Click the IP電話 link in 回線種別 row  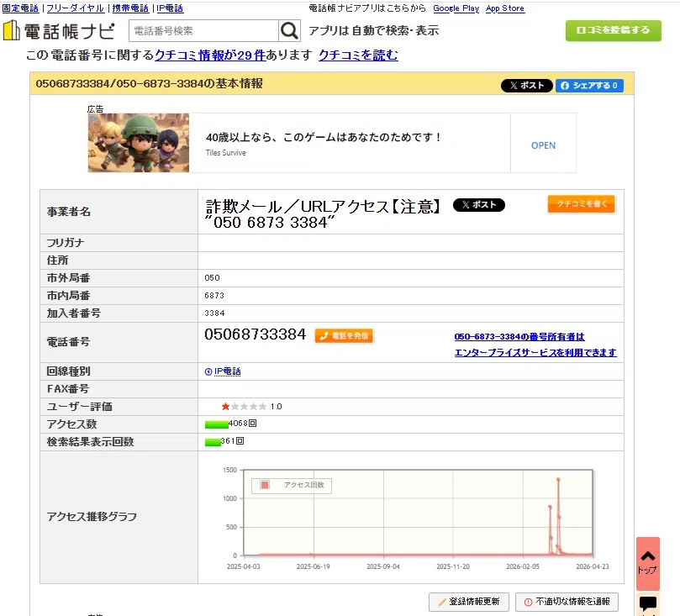pos(227,371)
